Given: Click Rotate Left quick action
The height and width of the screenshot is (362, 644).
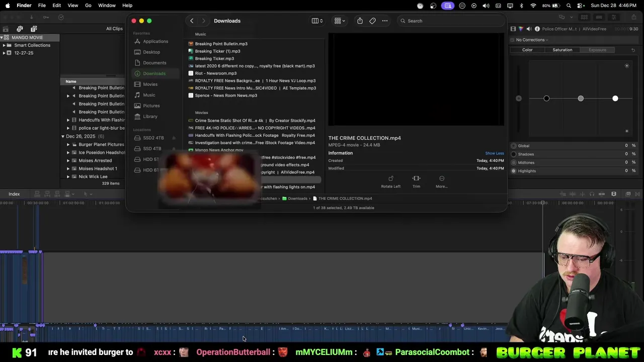Looking at the screenshot, I should pyautogui.click(x=390, y=182).
